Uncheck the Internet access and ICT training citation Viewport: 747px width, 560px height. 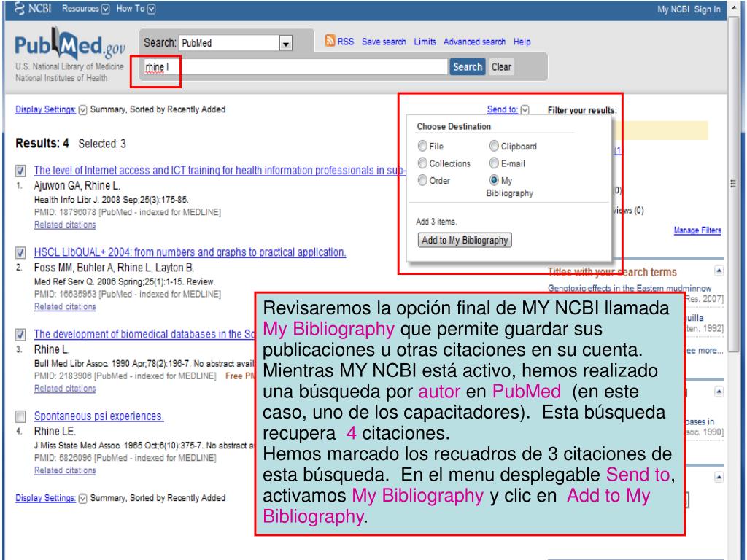pyautogui.click(x=20, y=171)
